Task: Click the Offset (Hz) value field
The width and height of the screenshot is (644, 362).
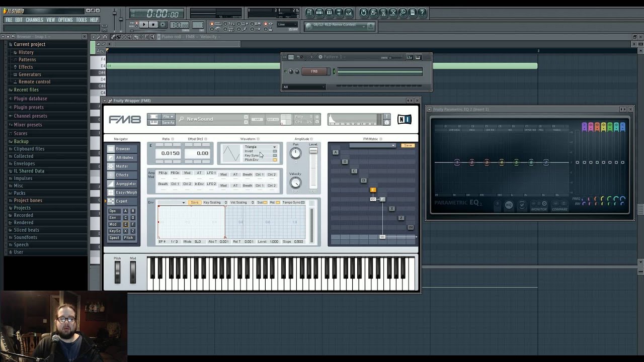Action: point(197,153)
